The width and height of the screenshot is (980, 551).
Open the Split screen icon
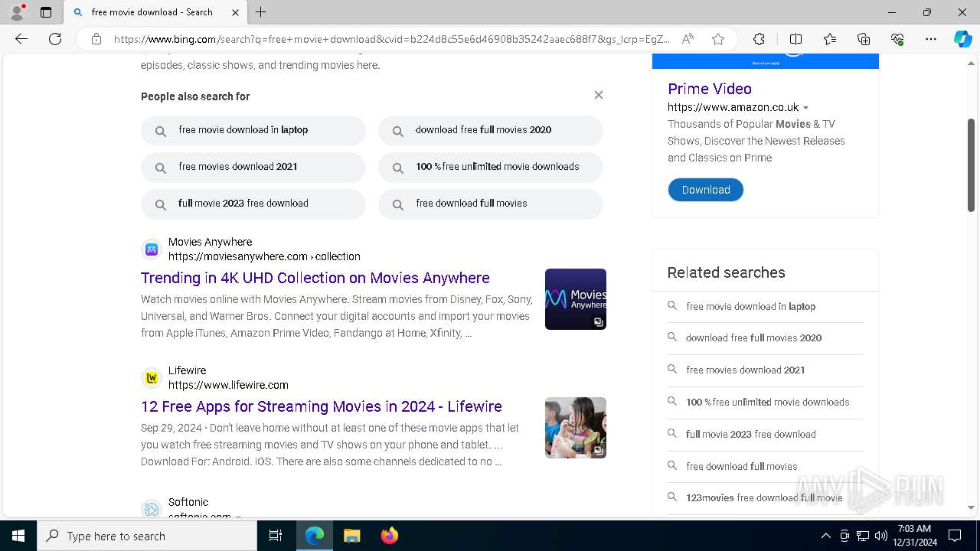(x=795, y=39)
